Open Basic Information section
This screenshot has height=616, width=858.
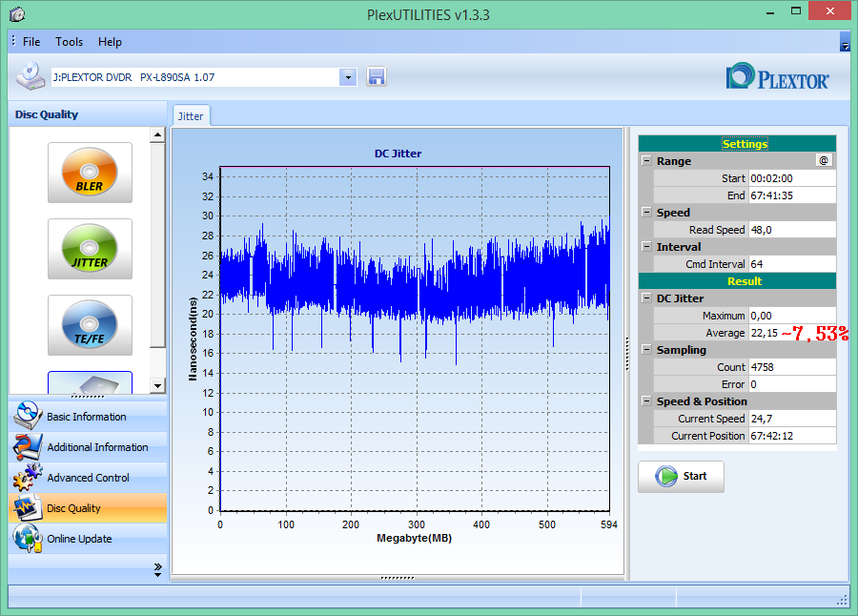pos(88,416)
